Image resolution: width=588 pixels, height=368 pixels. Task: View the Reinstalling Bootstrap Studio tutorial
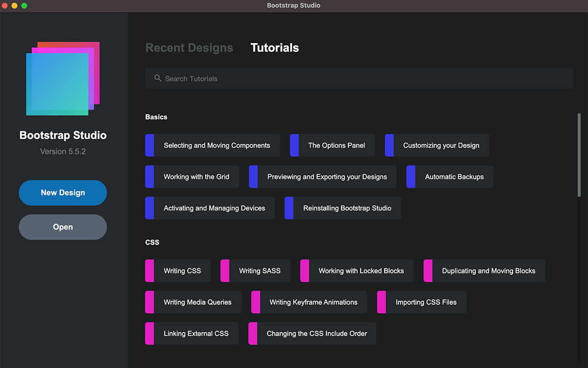[343, 208]
